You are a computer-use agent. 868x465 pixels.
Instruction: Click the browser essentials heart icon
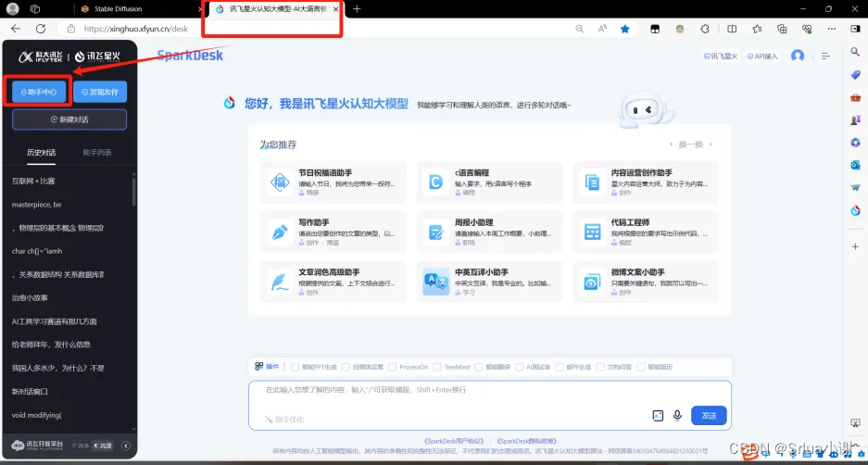point(807,29)
